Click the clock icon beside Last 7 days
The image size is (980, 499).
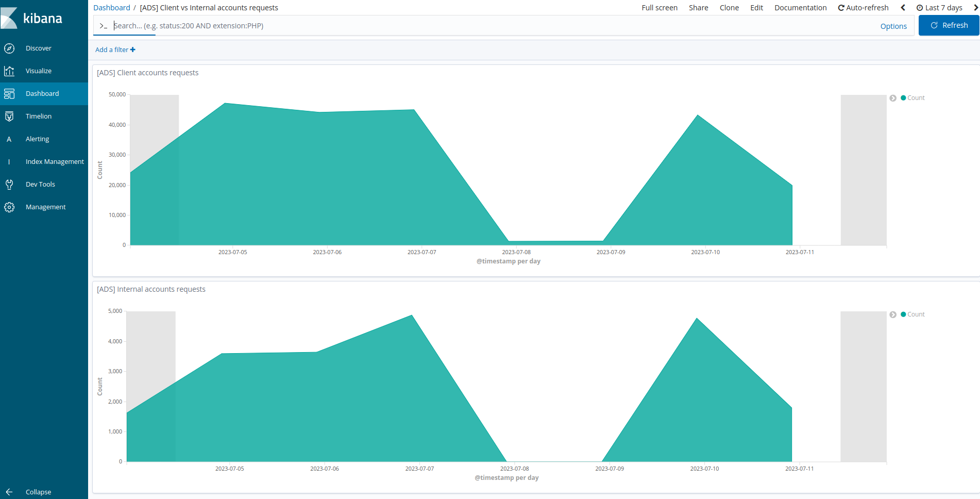[x=920, y=8]
